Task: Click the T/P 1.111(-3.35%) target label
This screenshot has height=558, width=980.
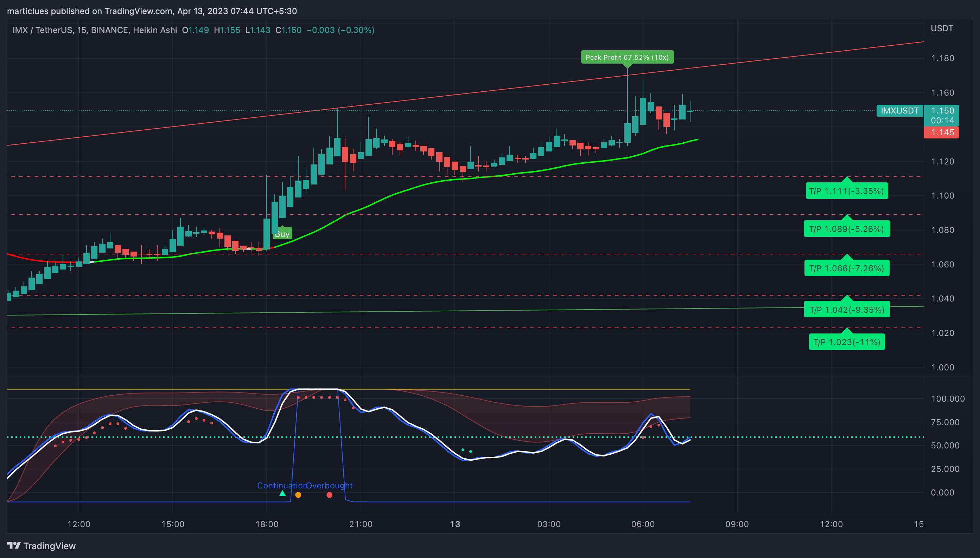Action: tap(847, 190)
